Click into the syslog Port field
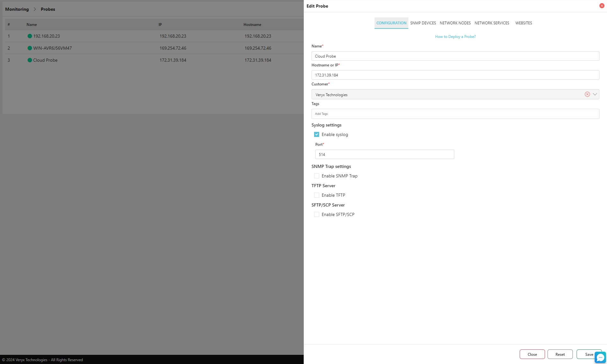607x364 pixels. (384, 154)
